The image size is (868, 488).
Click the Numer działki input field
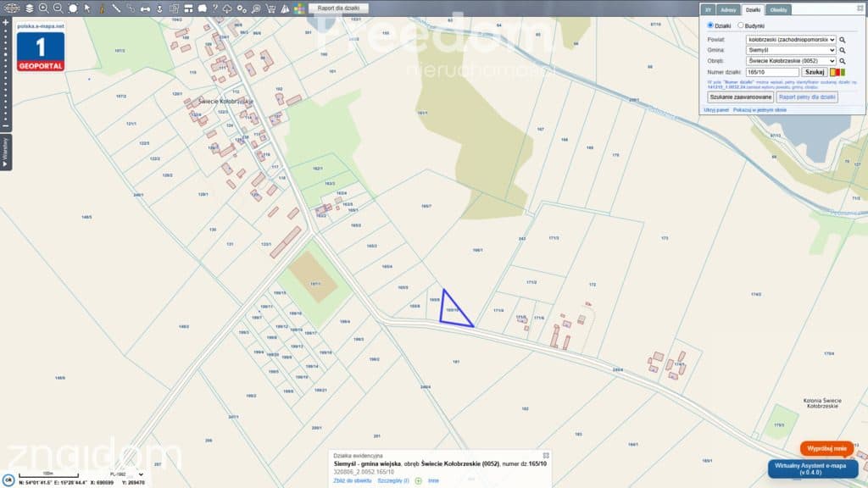click(772, 72)
